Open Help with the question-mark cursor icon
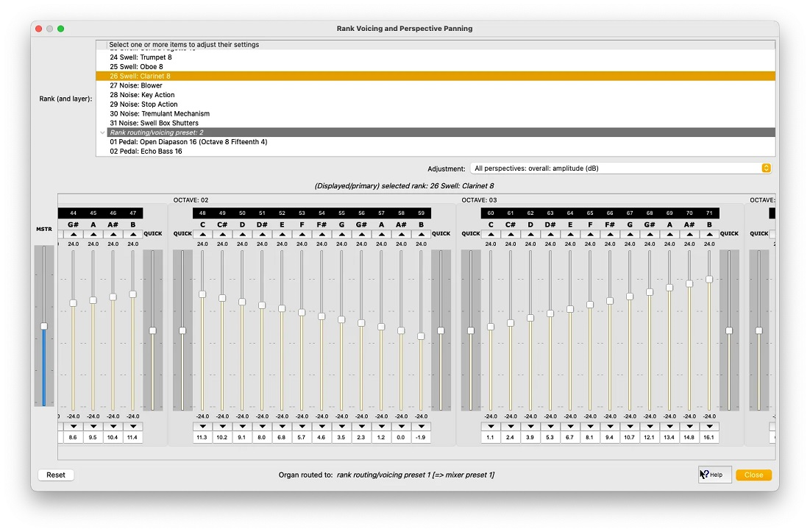 point(714,475)
